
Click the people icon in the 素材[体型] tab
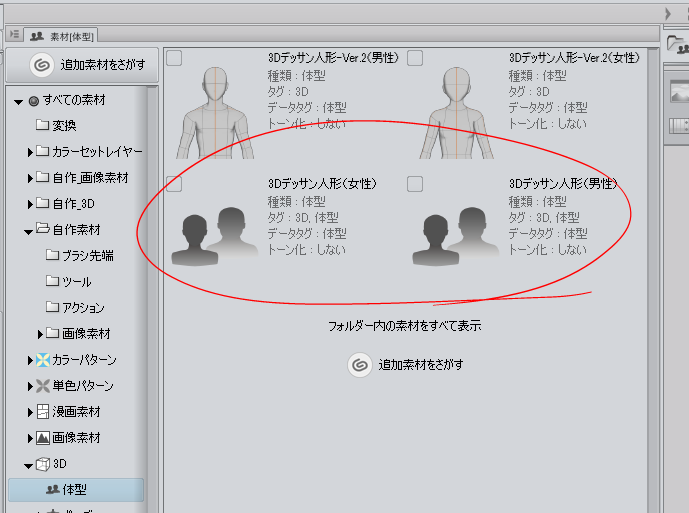coord(37,36)
